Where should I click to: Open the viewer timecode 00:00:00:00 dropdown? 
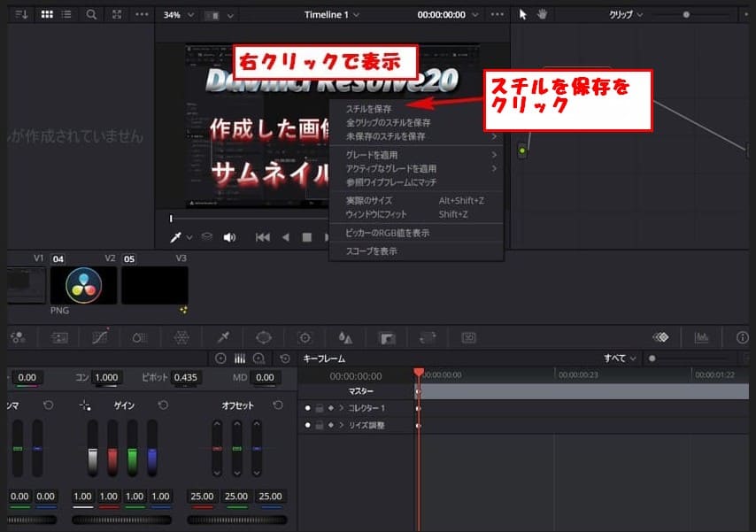pyautogui.click(x=447, y=15)
